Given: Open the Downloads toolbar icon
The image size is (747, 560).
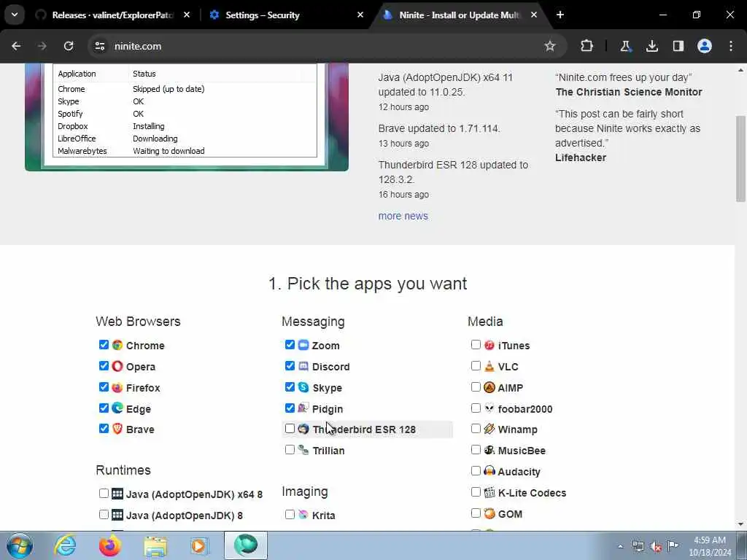Looking at the screenshot, I should (x=651, y=46).
